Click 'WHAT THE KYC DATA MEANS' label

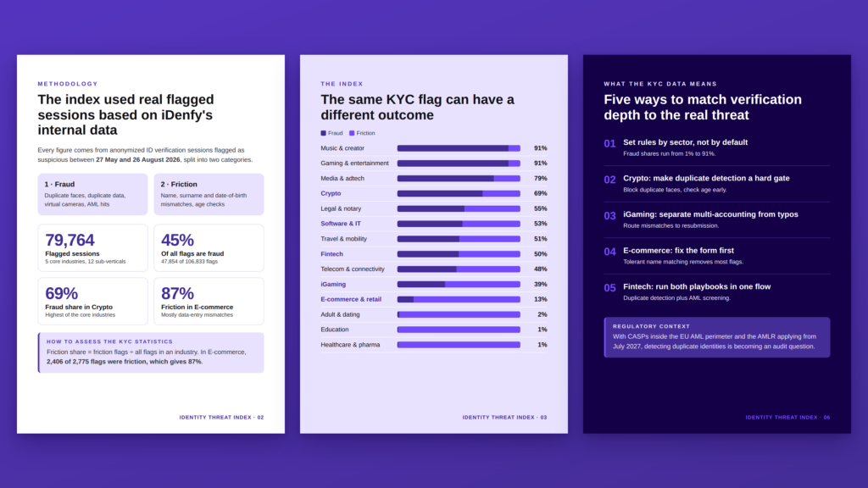tap(660, 84)
